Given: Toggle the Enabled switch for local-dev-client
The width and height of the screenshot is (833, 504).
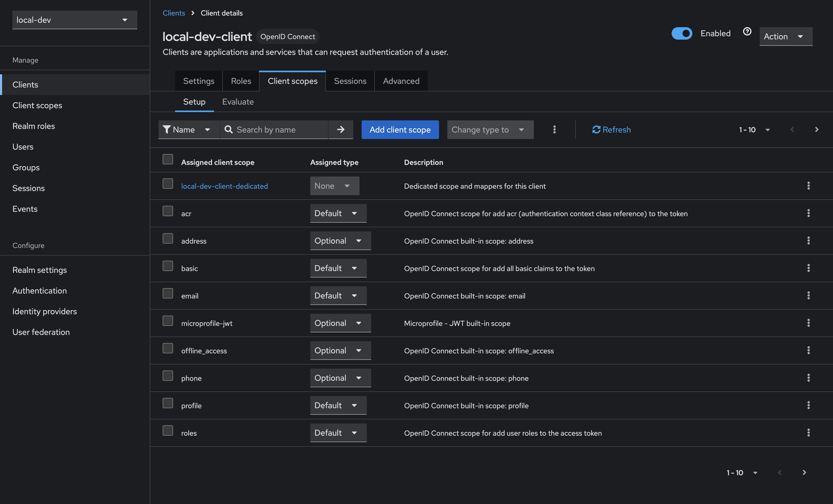Looking at the screenshot, I should coord(682,33).
